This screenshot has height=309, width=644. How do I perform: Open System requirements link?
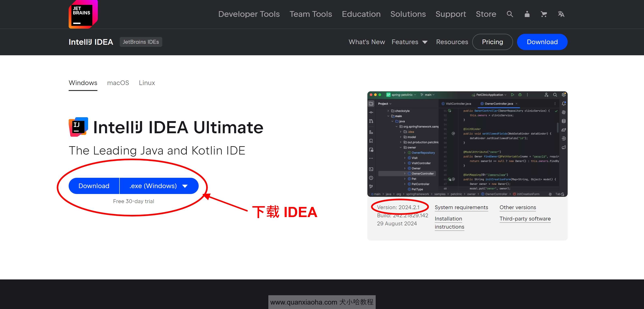(x=461, y=207)
